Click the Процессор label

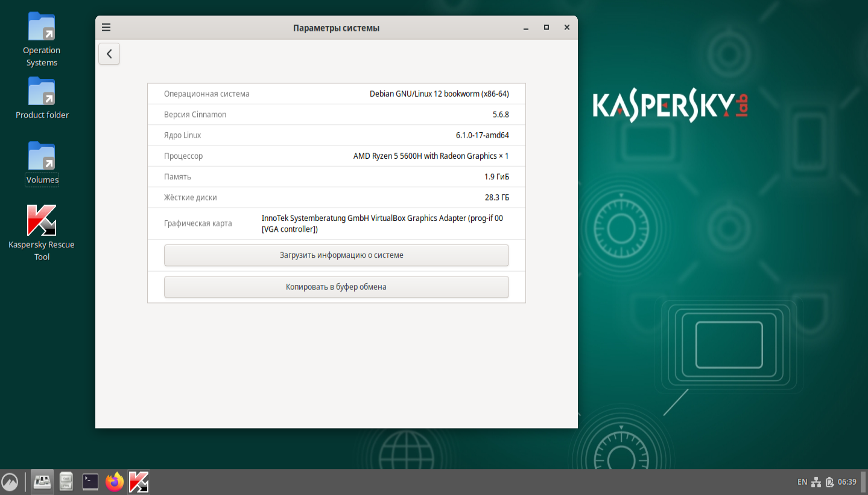183,156
